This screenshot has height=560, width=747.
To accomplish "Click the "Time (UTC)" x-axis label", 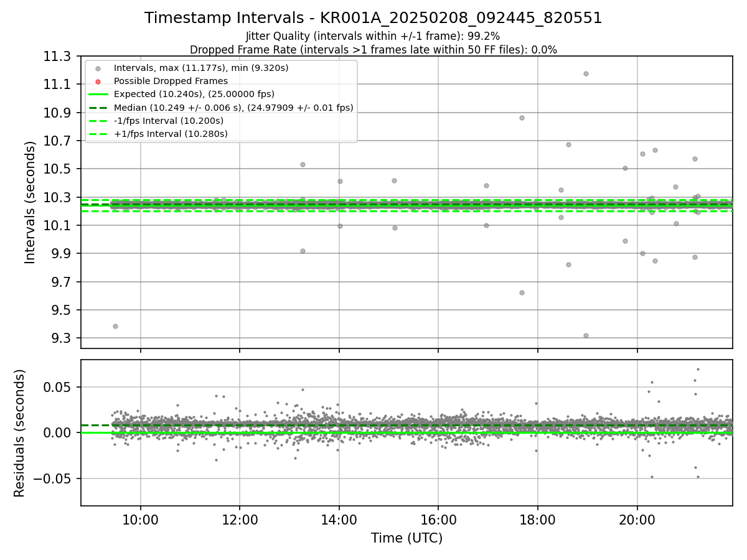I will [x=406, y=538].
